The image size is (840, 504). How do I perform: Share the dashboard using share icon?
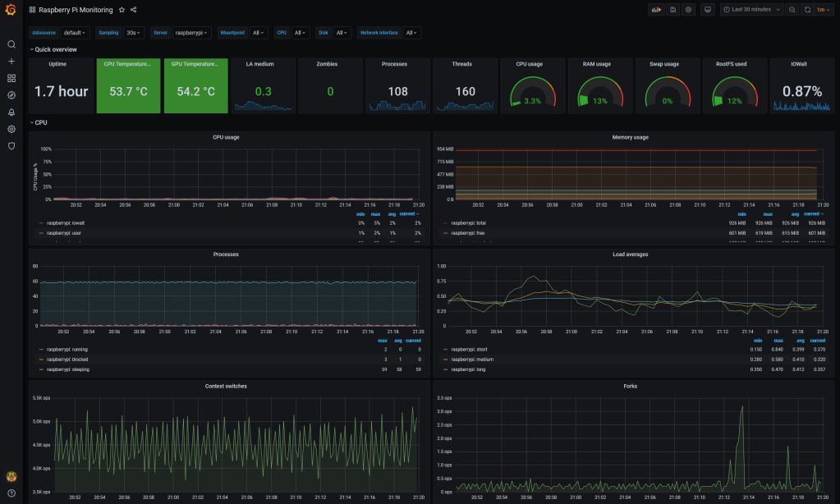(x=133, y=10)
